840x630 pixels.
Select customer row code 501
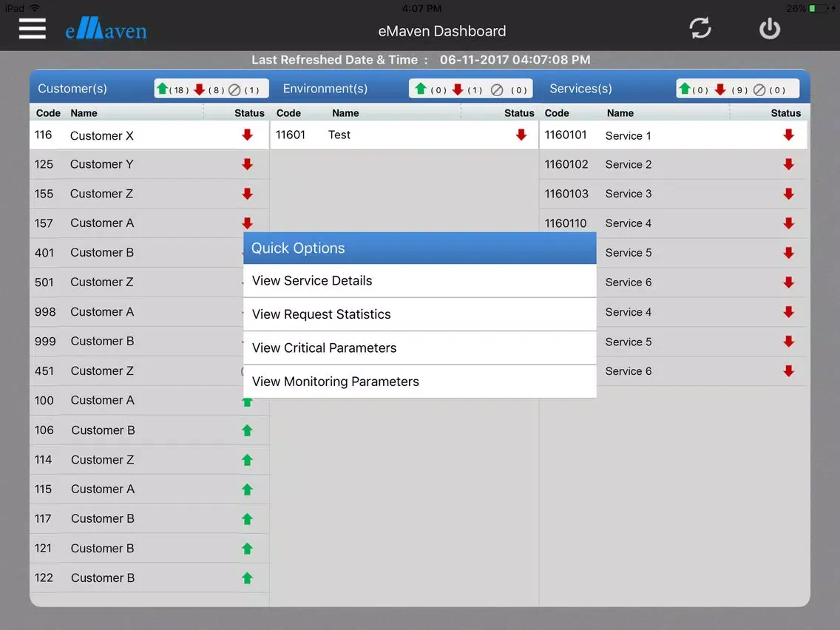137,282
